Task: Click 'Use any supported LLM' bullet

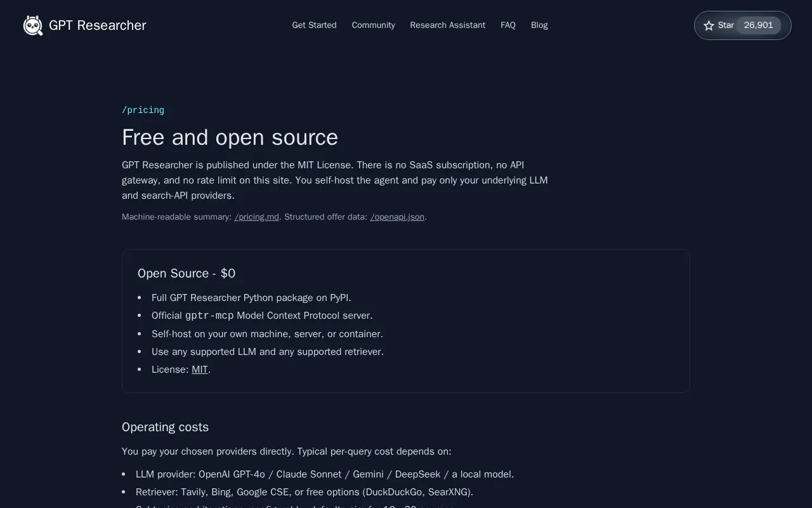Action: (268, 352)
